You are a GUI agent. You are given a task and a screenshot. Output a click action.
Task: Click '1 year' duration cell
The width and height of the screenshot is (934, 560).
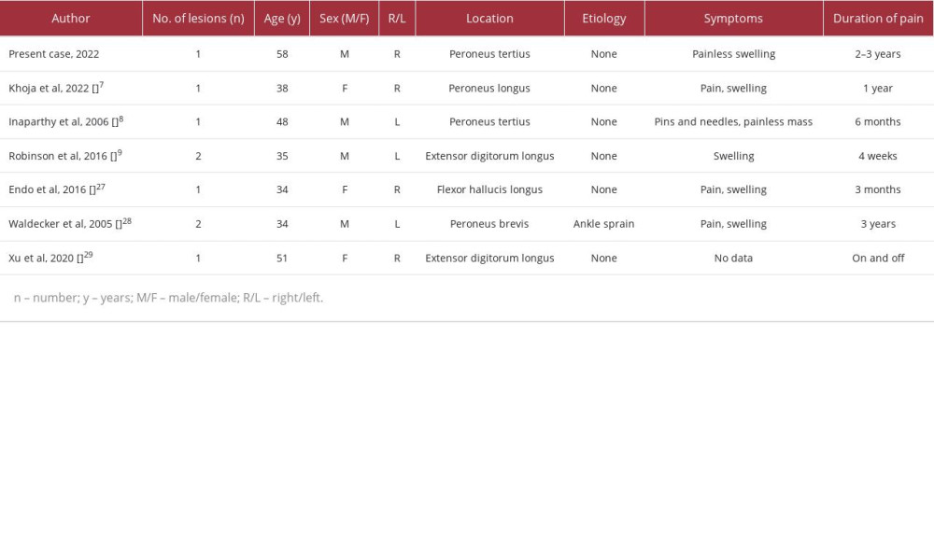[x=878, y=88]
